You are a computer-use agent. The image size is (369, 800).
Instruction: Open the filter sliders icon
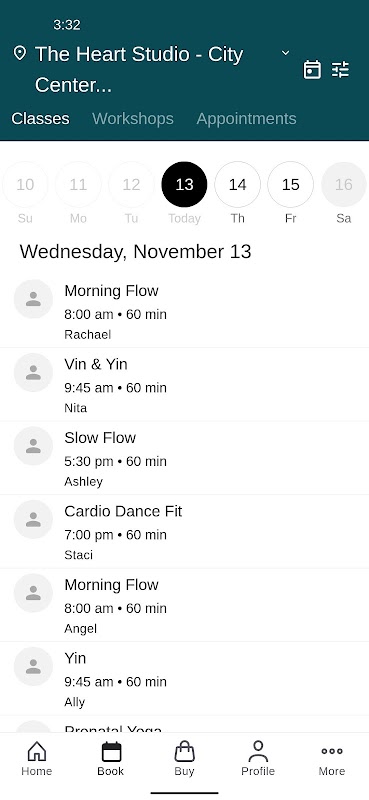(340, 69)
